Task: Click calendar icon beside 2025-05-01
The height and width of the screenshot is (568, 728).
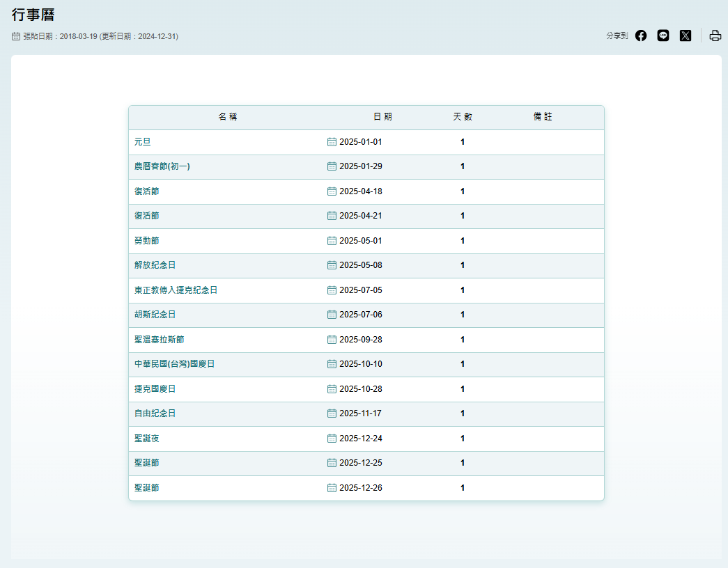Action: pyautogui.click(x=332, y=241)
